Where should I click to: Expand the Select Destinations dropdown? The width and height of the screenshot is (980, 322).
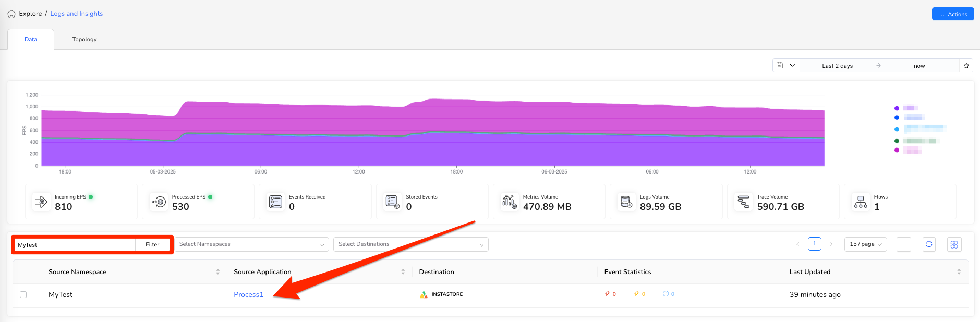click(x=410, y=244)
